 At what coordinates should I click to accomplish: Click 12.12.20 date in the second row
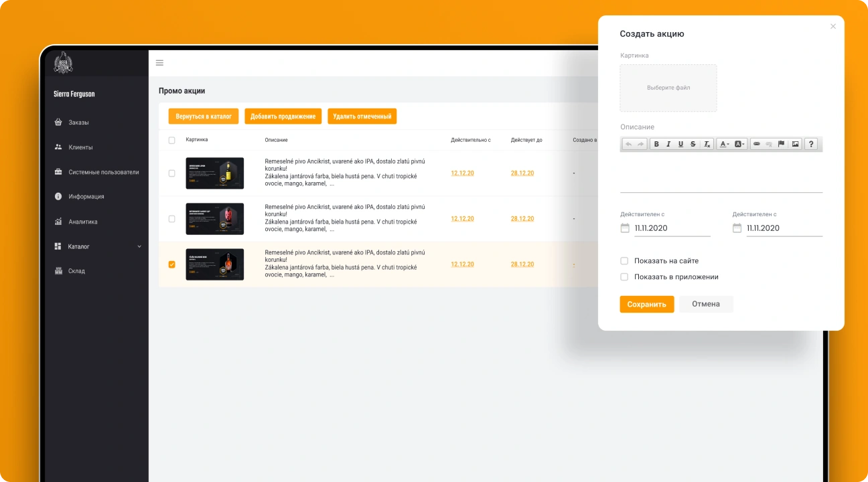click(x=462, y=219)
